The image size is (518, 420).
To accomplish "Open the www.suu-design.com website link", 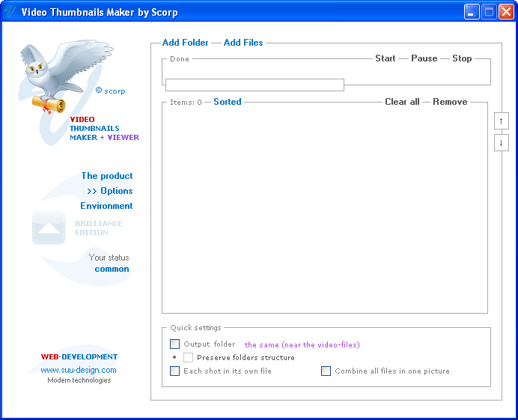I will (79, 370).
